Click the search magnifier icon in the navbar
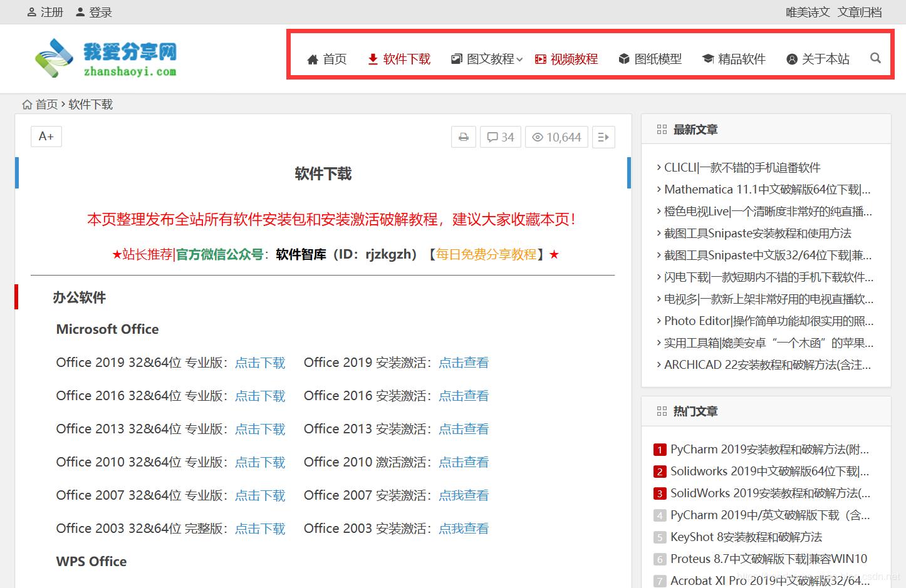The width and height of the screenshot is (906, 588). [875, 58]
